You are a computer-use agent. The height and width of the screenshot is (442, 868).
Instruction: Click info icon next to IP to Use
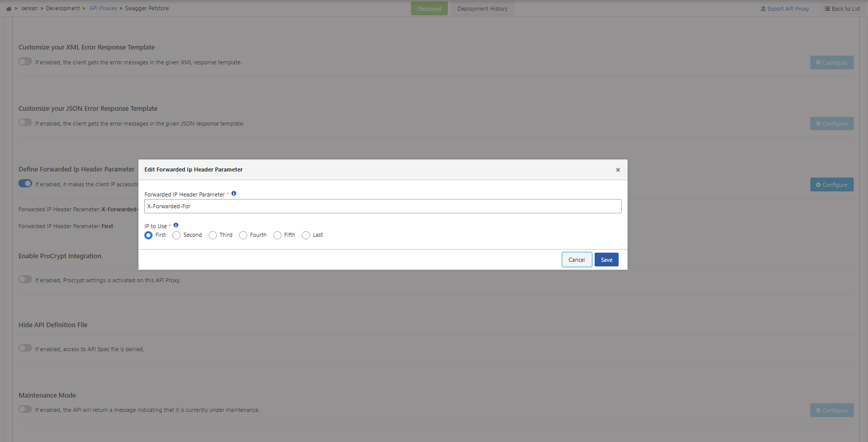click(x=176, y=225)
